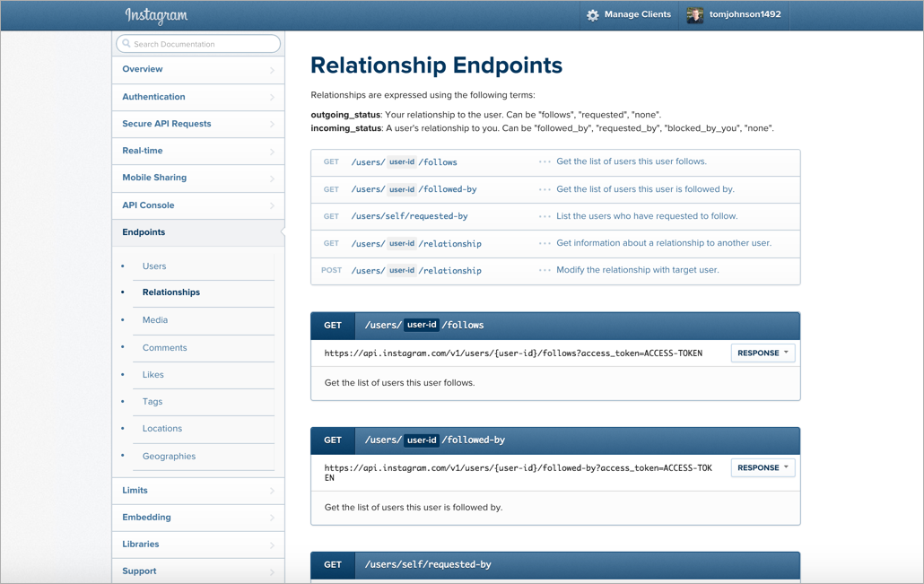Select Media under Endpoints
Screen dimensions: 924x584
155,320
